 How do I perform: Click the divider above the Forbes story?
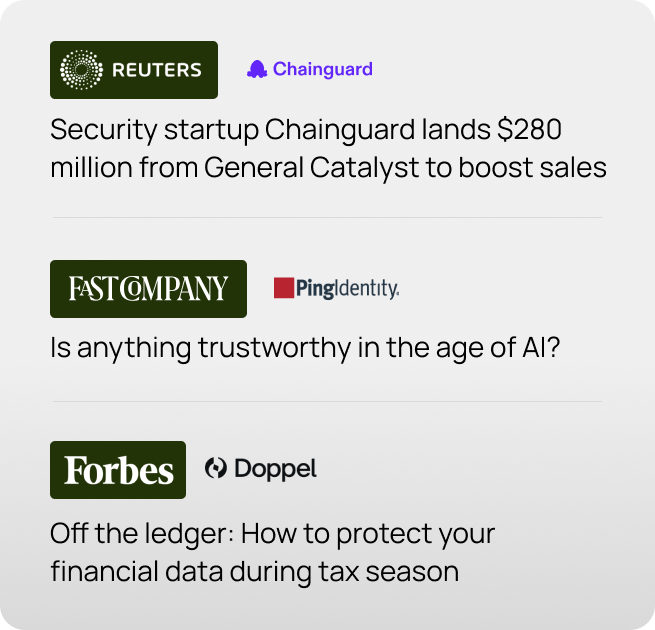[x=327, y=402]
